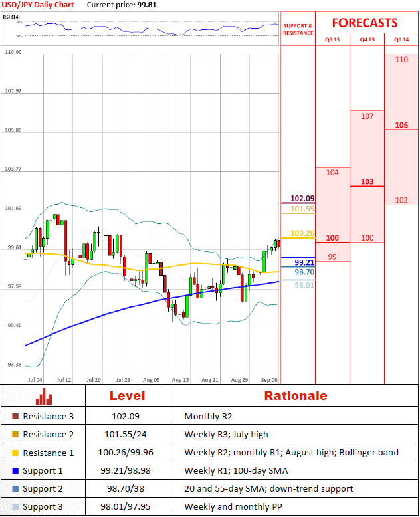This screenshot has width=420, height=517.
Task: Select the 'Q4 13' forecast column header
Action: pyautogui.click(x=367, y=39)
